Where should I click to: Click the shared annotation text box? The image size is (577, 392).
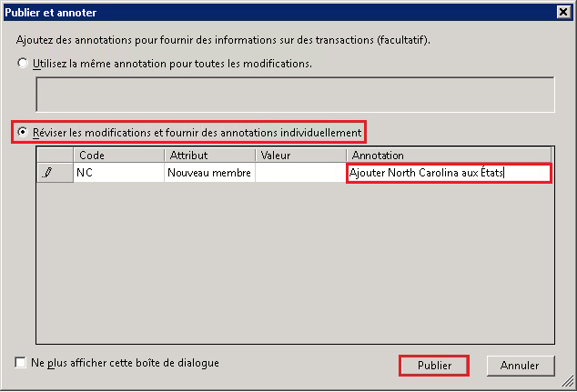coord(295,95)
